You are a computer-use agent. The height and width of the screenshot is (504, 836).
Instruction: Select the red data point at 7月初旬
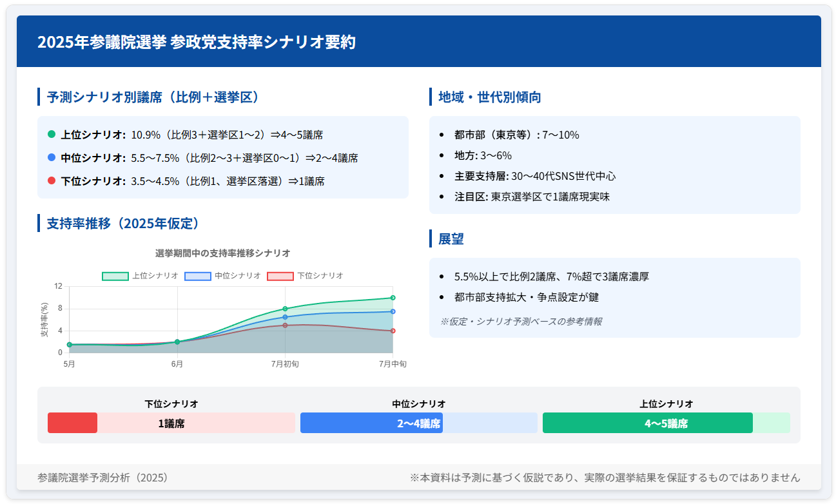(x=285, y=325)
